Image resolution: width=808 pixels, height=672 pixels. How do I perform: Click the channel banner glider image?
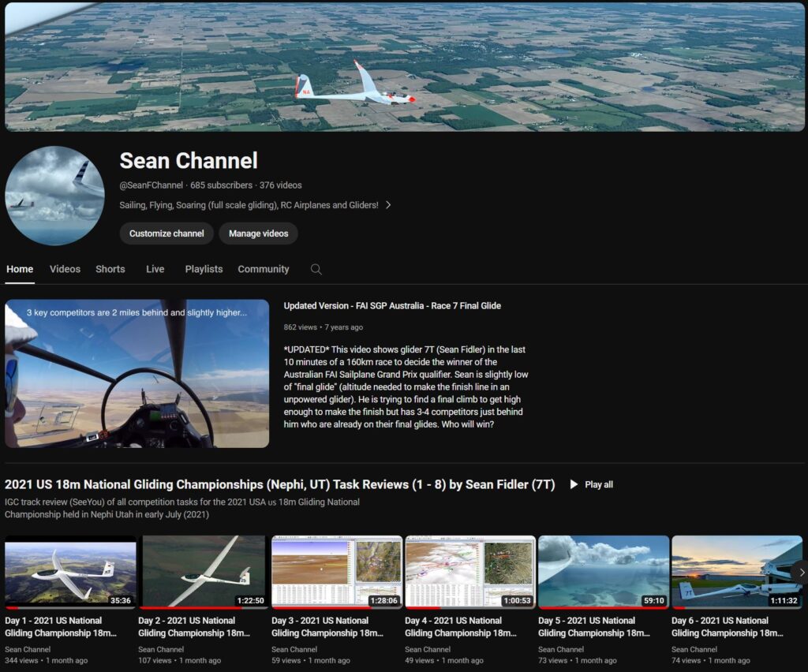coord(405,67)
